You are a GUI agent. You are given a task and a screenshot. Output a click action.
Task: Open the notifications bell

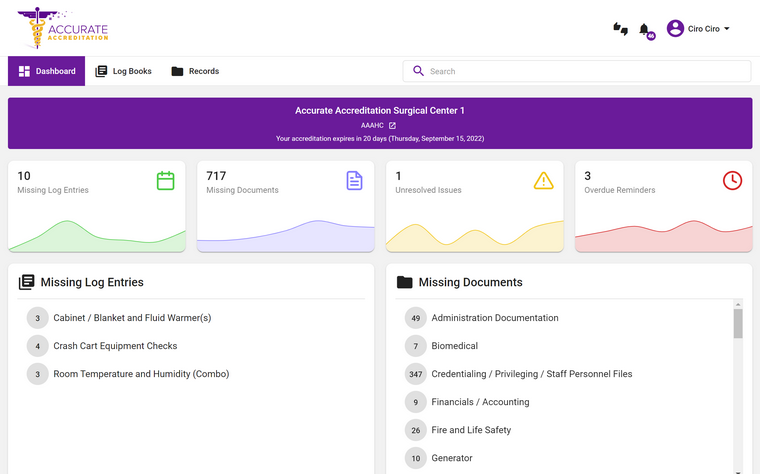coord(645,29)
